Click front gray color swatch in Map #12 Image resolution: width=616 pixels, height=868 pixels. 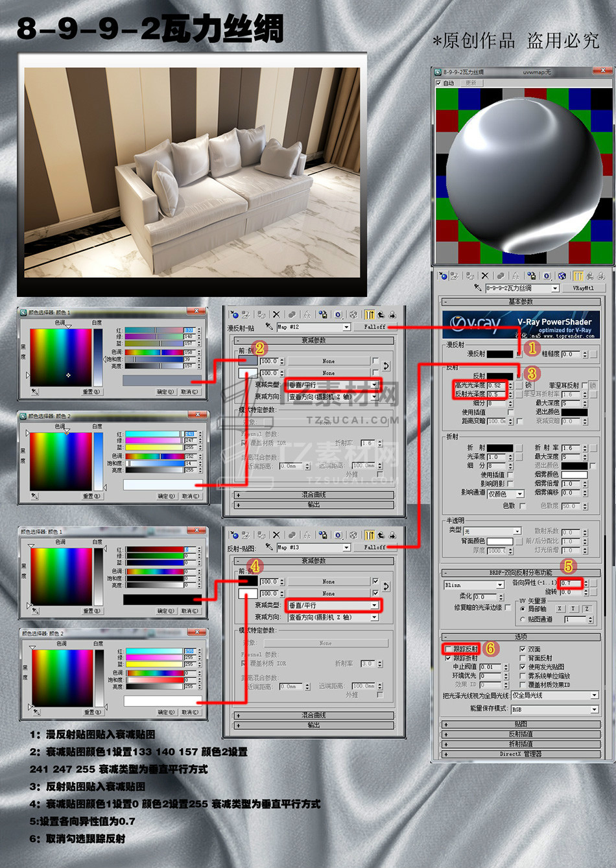click(248, 361)
